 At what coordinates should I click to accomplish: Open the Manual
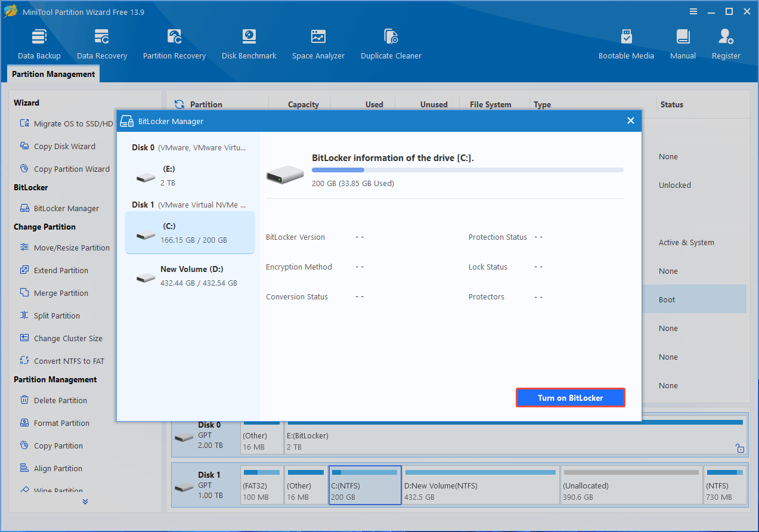[683, 44]
